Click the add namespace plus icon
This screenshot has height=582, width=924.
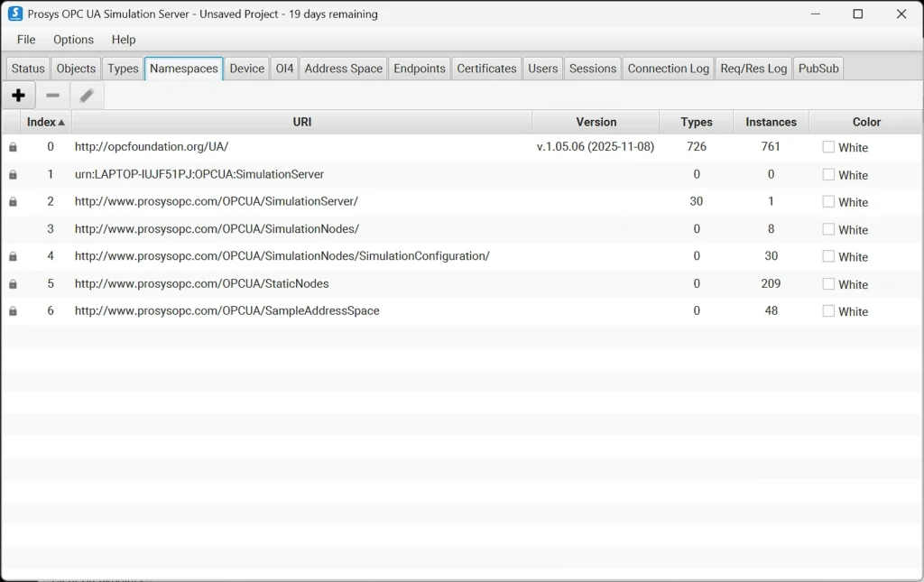pos(18,96)
